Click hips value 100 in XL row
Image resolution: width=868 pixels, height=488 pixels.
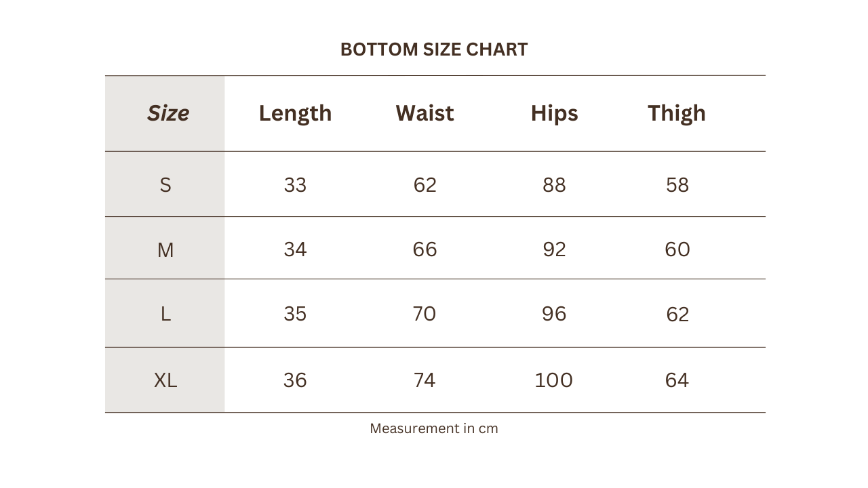click(554, 380)
